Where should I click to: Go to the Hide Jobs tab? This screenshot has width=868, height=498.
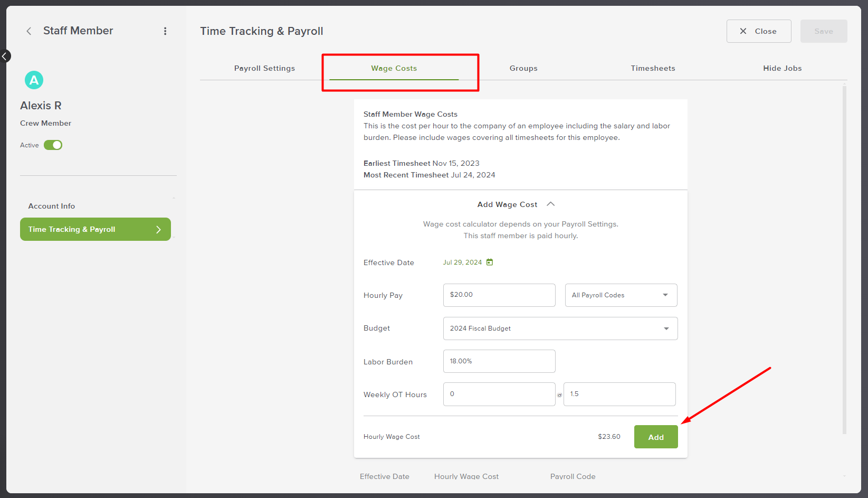tap(783, 68)
